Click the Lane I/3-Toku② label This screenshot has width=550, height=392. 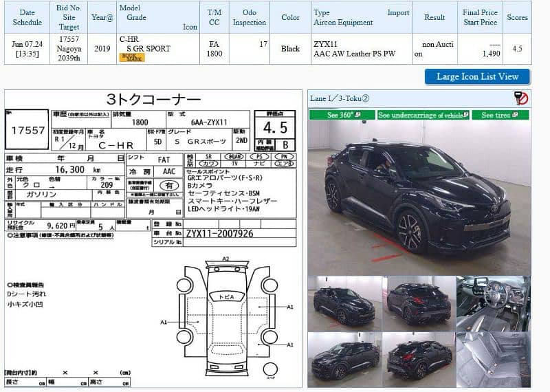(339, 98)
